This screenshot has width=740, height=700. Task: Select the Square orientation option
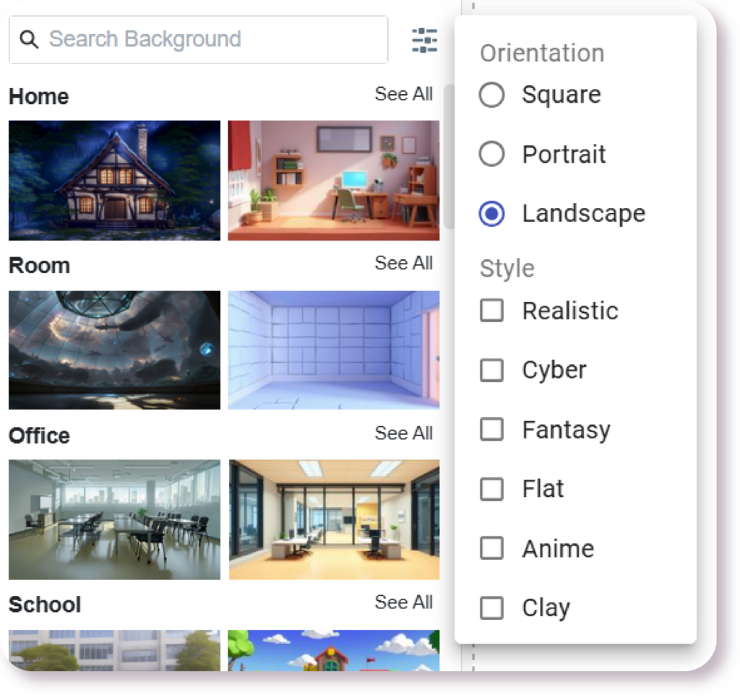click(x=492, y=95)
